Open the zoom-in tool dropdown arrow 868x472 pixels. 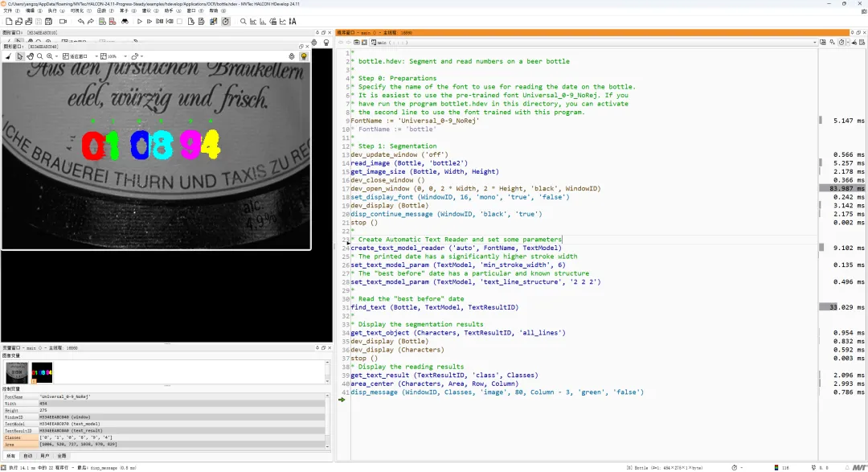(56, 56)
